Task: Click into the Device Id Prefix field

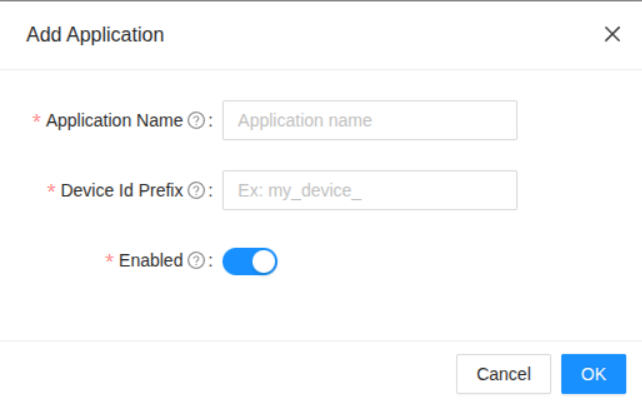Action: pos(369,190)
